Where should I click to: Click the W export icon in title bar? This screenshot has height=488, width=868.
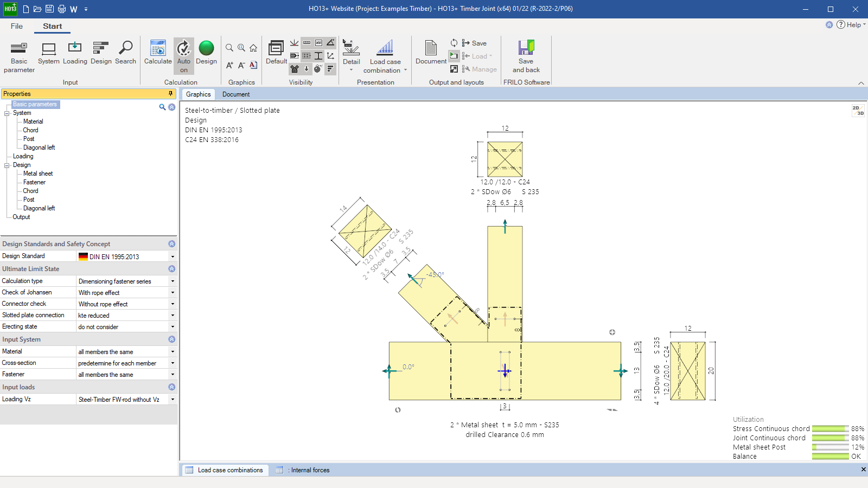(x=74, y=9)
